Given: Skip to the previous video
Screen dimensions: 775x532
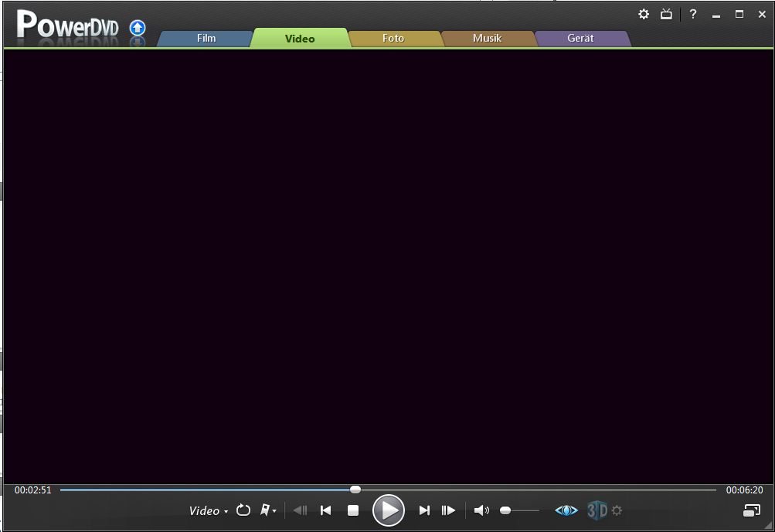Looking at the screenshot, I should 325,510.
